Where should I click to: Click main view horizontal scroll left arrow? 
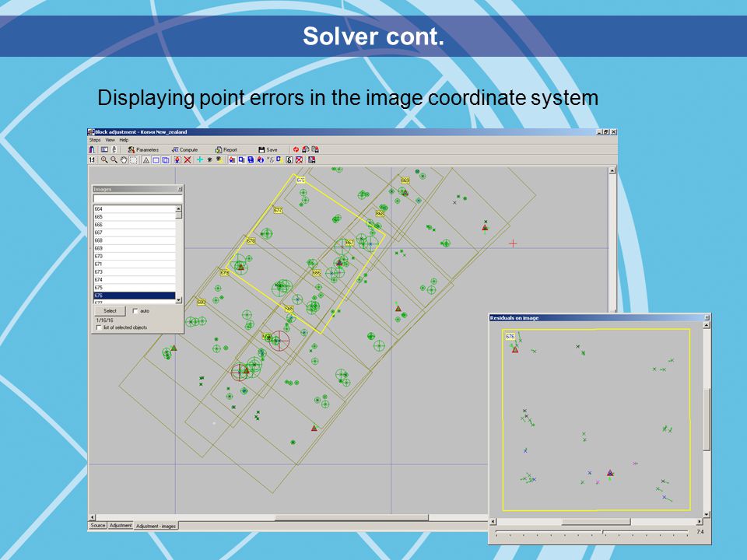point(92,518)
